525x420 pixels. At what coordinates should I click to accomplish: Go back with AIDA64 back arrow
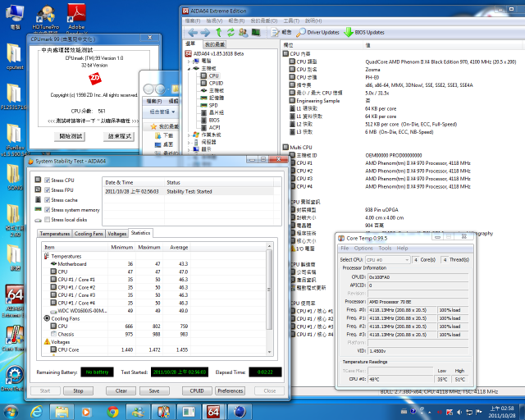pos(193,33)
